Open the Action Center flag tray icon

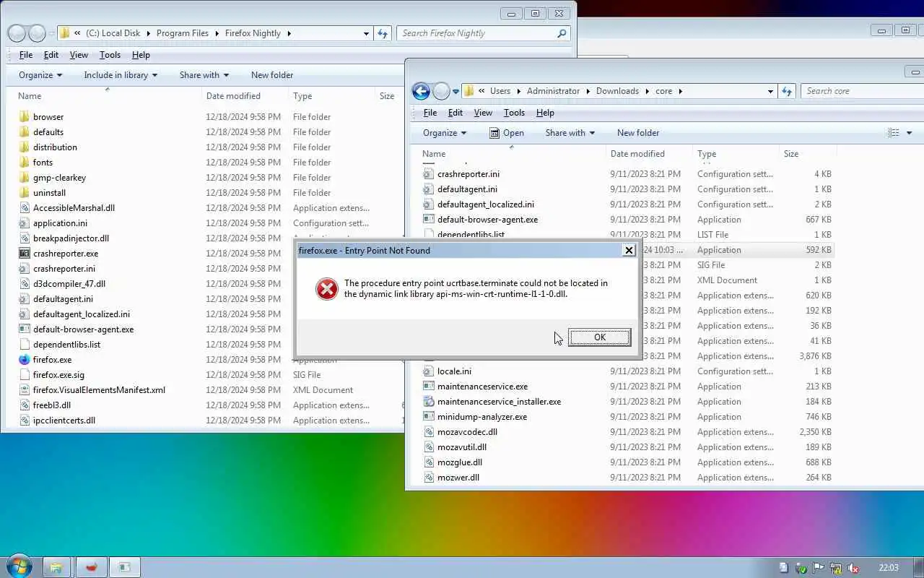pyautogui.click(x=818, y=568)
